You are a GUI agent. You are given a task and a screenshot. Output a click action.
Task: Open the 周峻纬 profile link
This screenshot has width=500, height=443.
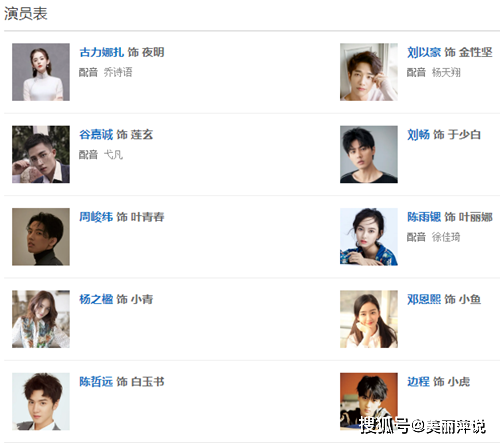(96, 217)
